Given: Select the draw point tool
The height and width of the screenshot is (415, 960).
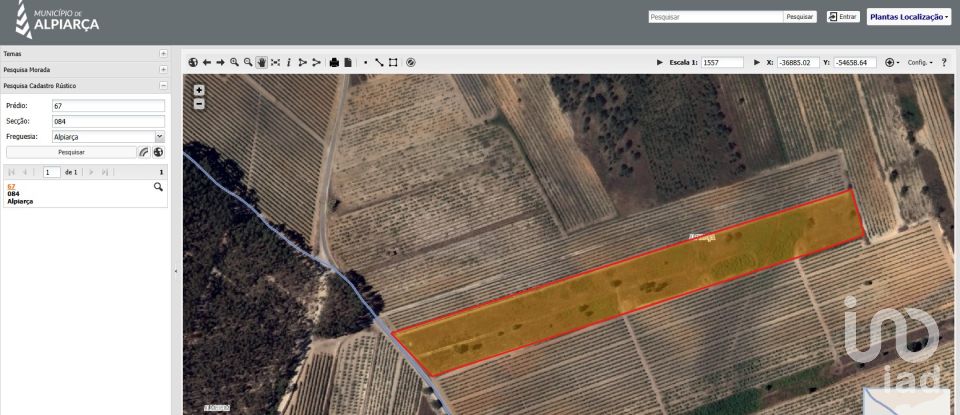Looking at the screenshot, I should click(366, 62).
